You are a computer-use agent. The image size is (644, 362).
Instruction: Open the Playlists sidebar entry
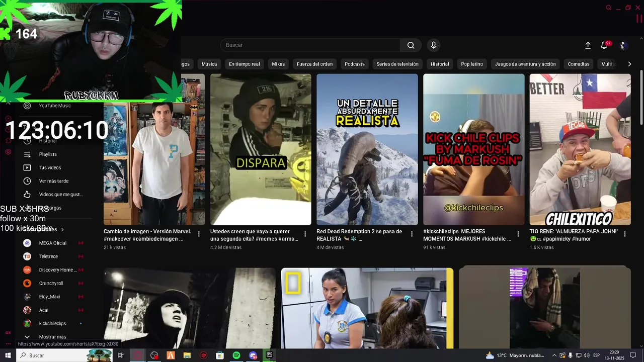tap(48, 154)
